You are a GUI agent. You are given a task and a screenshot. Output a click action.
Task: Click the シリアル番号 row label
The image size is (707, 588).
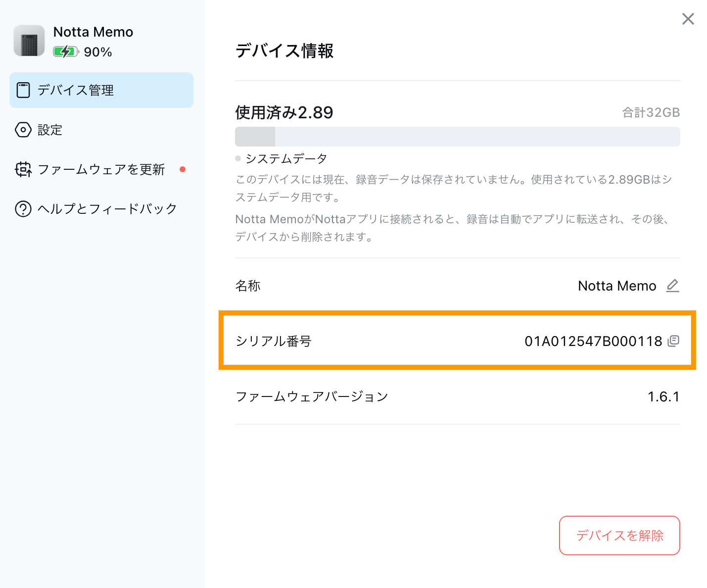274,341
